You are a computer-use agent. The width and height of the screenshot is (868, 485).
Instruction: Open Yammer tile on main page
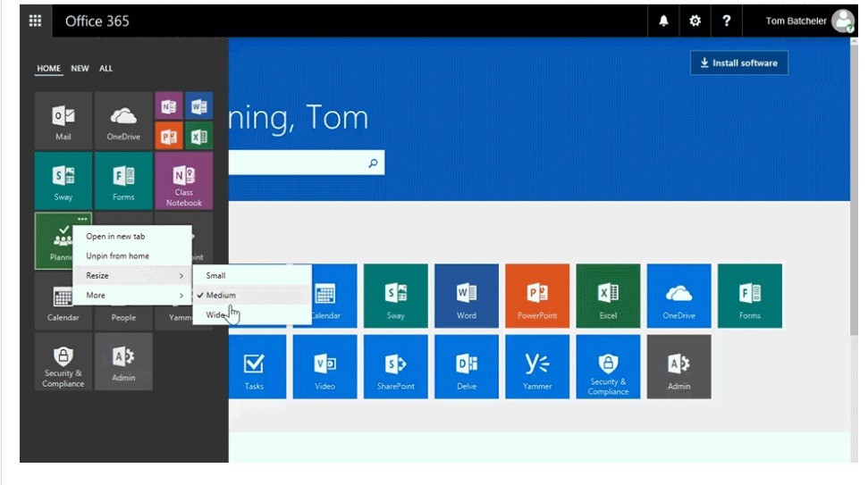pos(537,367)
